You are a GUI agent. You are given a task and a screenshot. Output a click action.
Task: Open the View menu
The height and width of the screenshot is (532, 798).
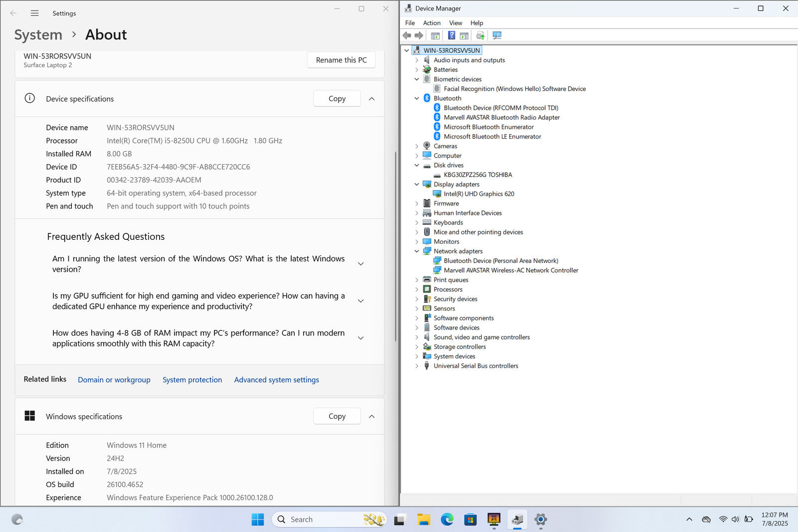coord(455,23)
